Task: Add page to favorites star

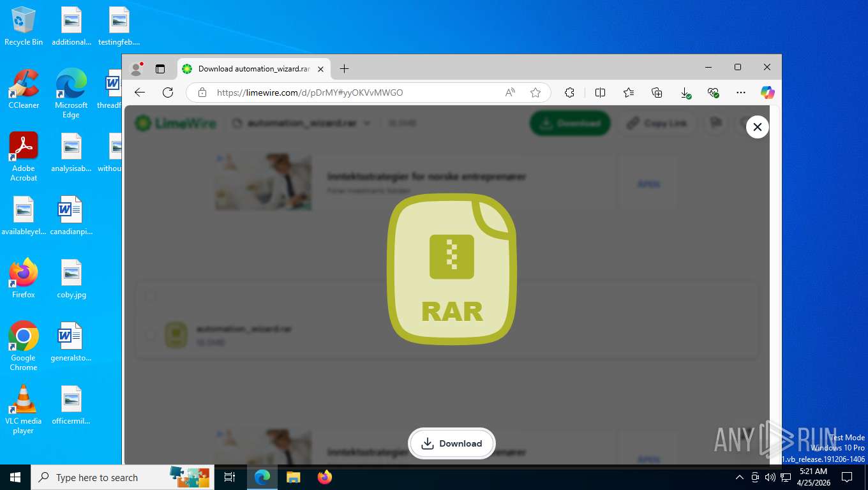Action: pyautogui.click(x=535, y=93)
